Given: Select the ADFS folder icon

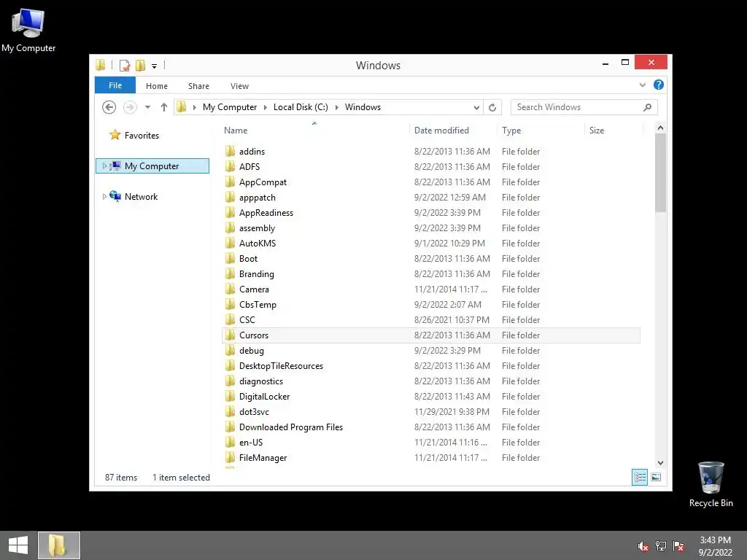Looking at the screenshot, I should point(230,166).
